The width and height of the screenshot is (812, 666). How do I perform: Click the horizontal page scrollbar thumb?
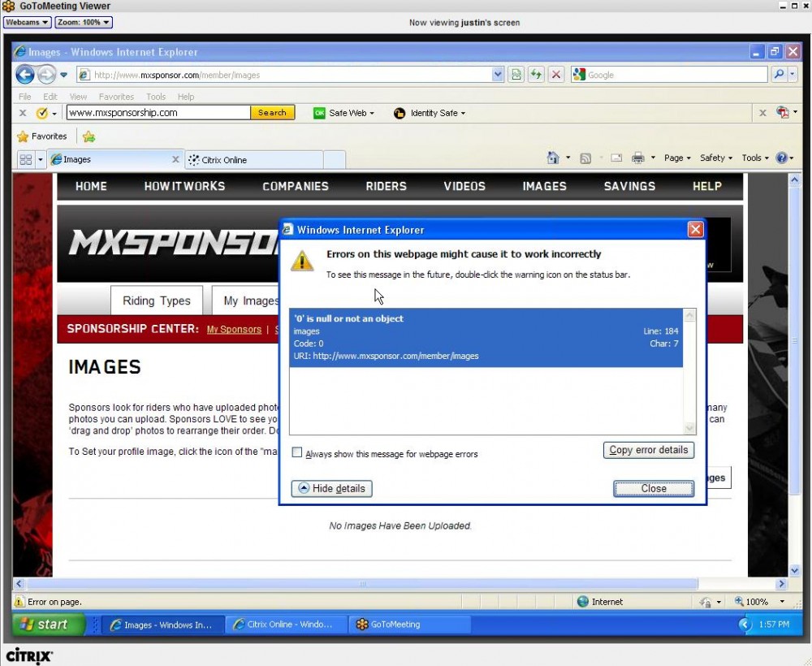pyautogui.click(x=362, y=584)
